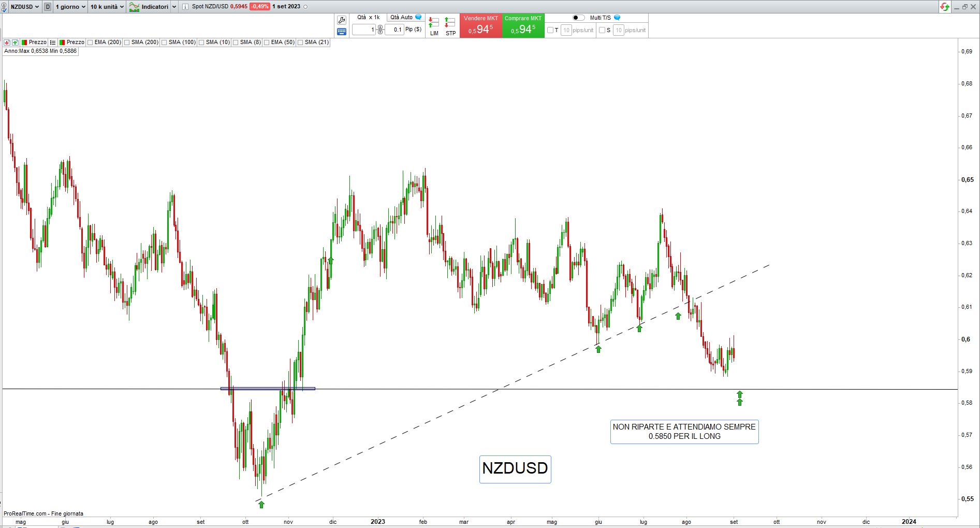
Task: Expand the 1 giorno timeframe dropdown
Action: coord(70,7)
